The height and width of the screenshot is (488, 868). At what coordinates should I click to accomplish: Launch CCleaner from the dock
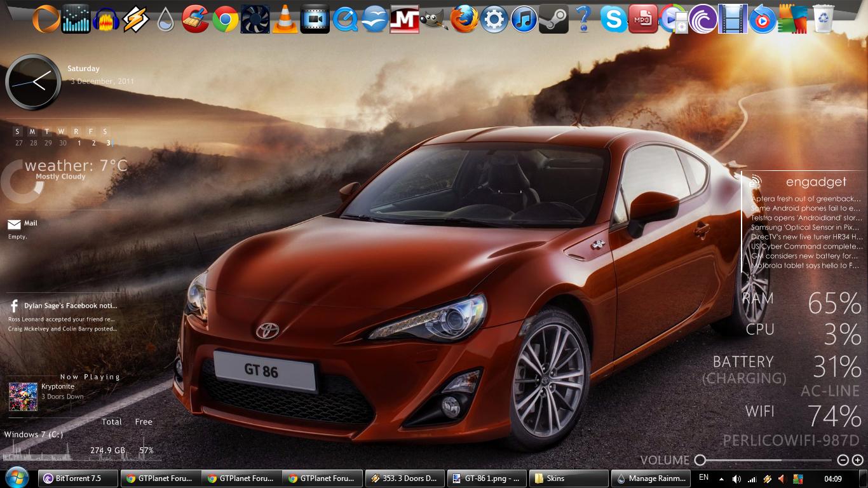(196, 19)
